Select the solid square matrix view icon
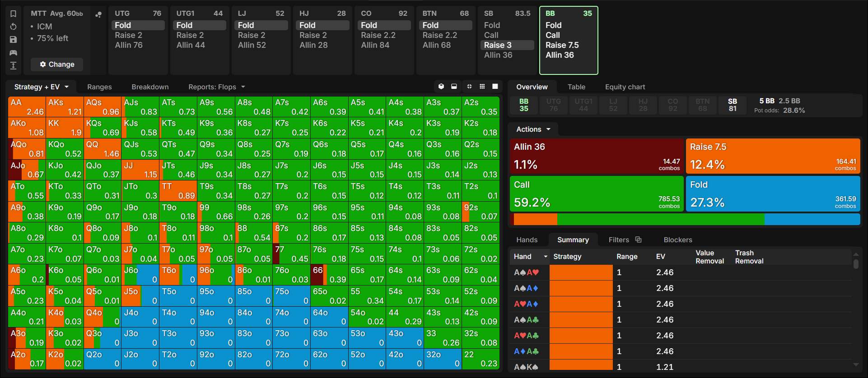Viewport: 868px width, 378px height. tap(495, 87)
